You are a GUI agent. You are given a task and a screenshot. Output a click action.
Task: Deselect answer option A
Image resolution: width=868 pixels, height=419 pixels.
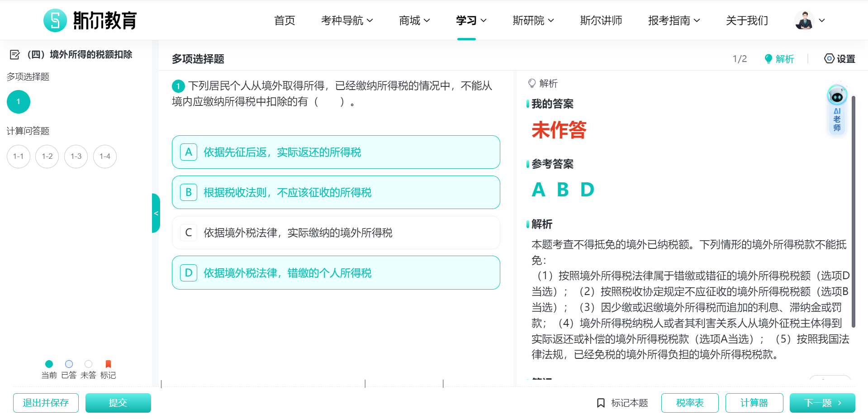click(336, 152)
